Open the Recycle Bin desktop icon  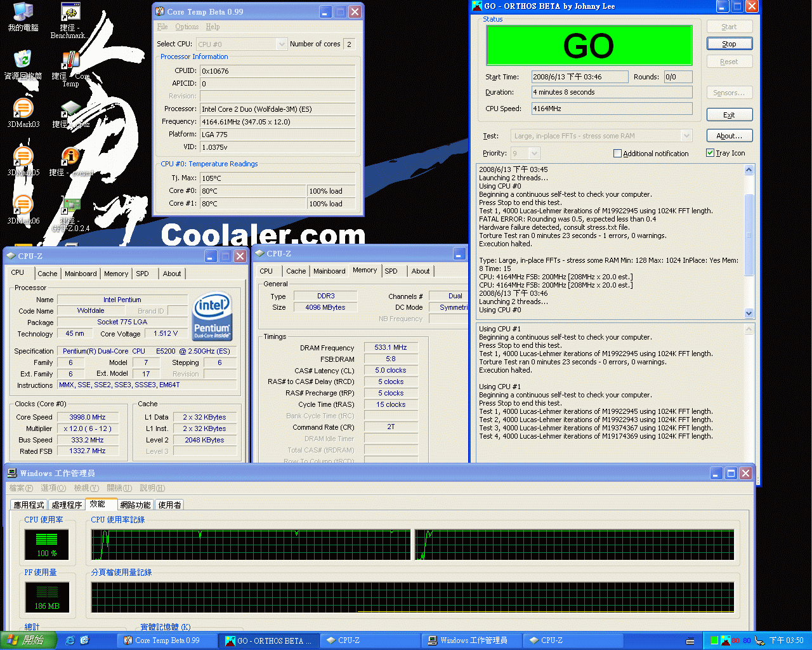pyautogui.click(x=23, y=64)
